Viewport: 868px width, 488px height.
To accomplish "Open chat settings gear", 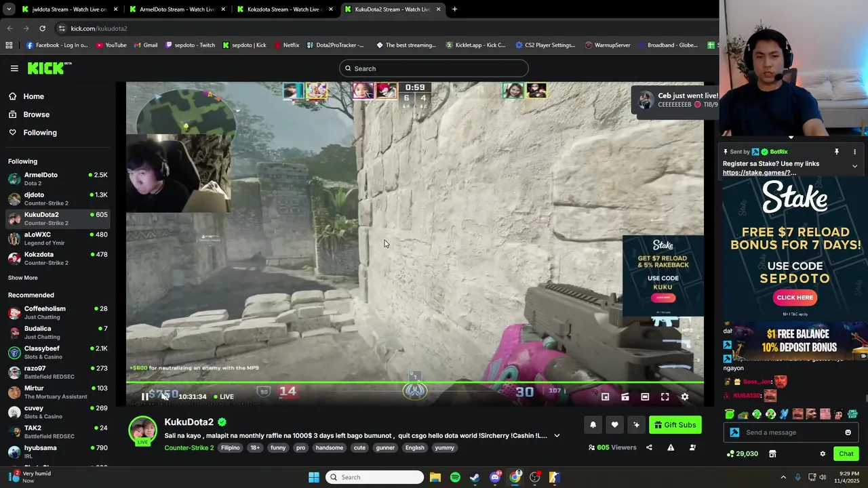I will point(823,453).
